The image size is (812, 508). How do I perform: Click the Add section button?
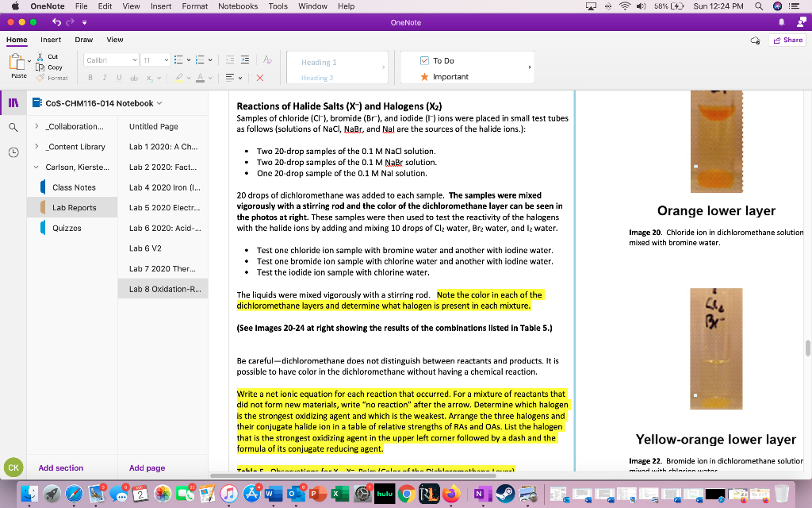[61, 468]
